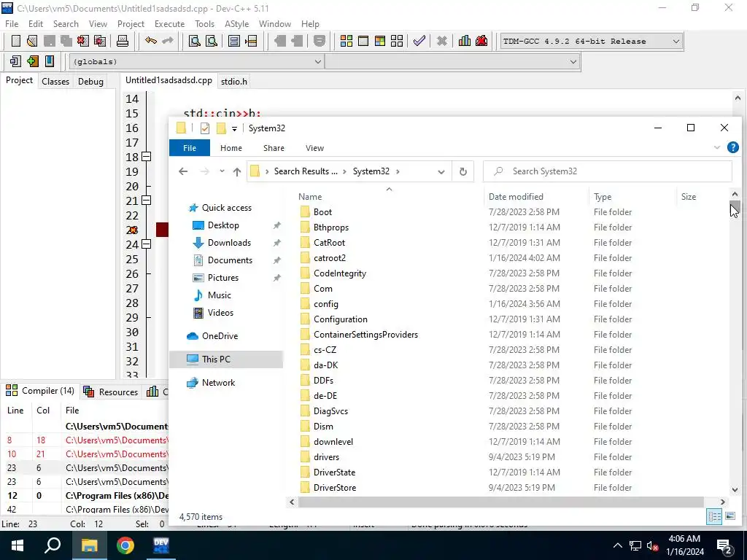
Task: Open the Explorer View ribbon tab
Action: tap(314, 148)
